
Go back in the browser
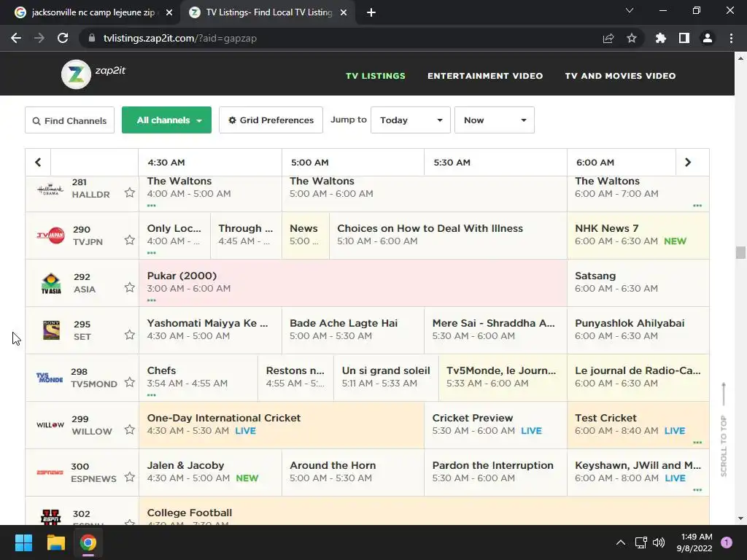click(x=16, y=38)
